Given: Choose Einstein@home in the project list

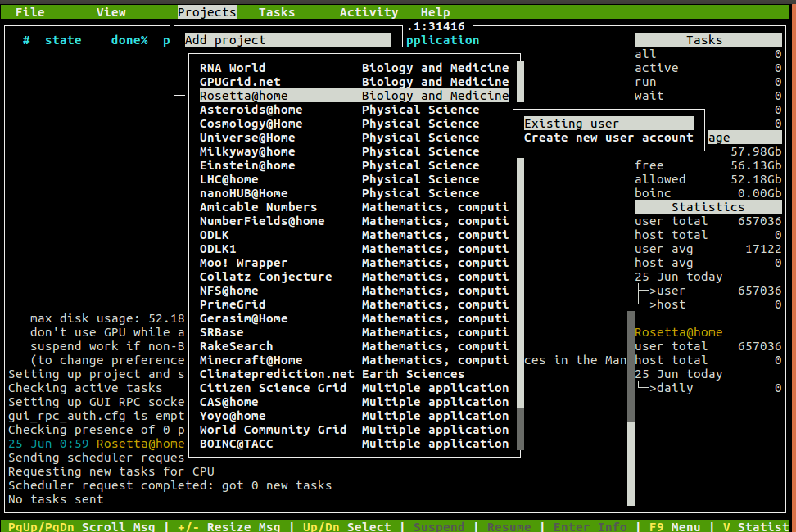Looking at the screenshot, I should pyautogui.click(x=355, y=165).
